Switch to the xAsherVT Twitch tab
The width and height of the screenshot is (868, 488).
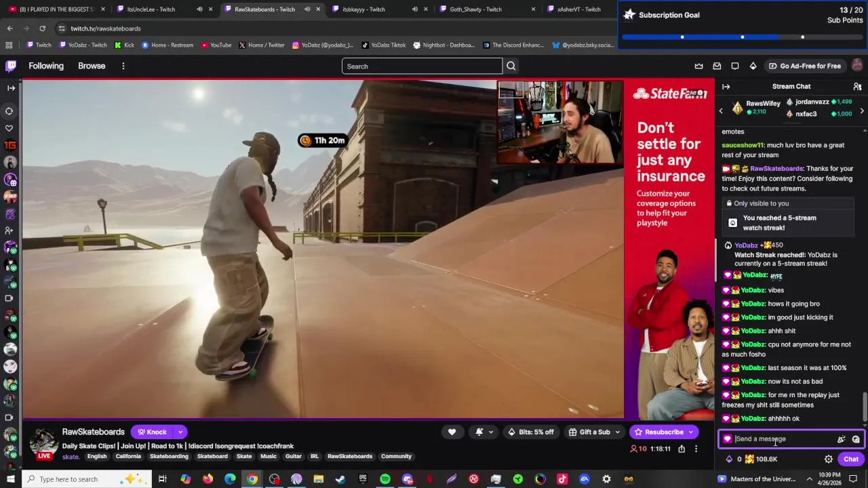point(578,9)
